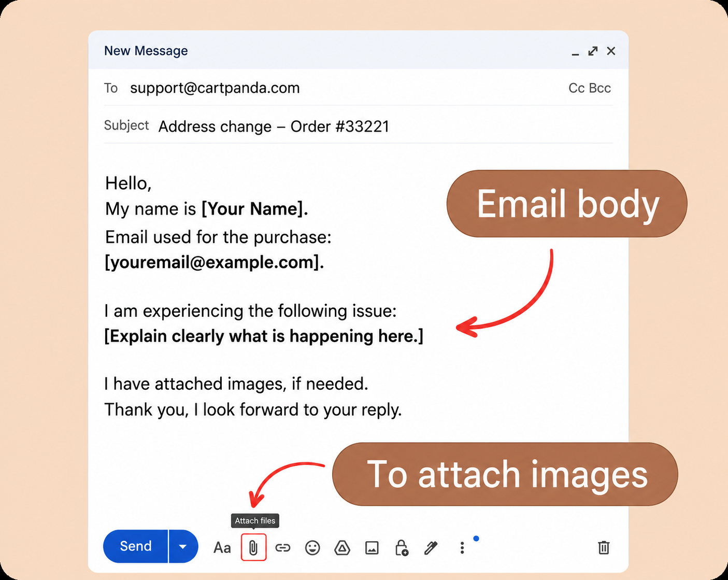Click the 'Hello,' greeting line
Image resolution: width=728 pixels, height=580 pixels.
click(x=128, y=183)
